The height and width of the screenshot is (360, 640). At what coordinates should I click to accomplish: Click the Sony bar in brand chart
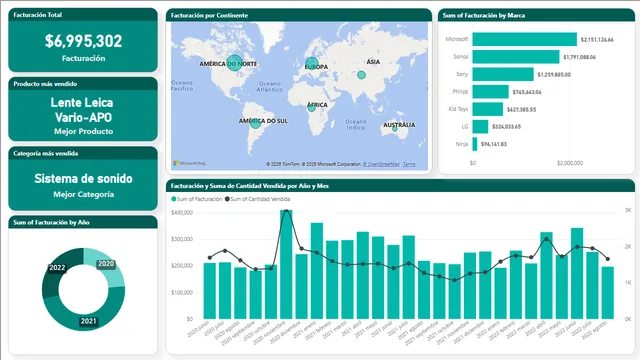(x=503, y=74)
